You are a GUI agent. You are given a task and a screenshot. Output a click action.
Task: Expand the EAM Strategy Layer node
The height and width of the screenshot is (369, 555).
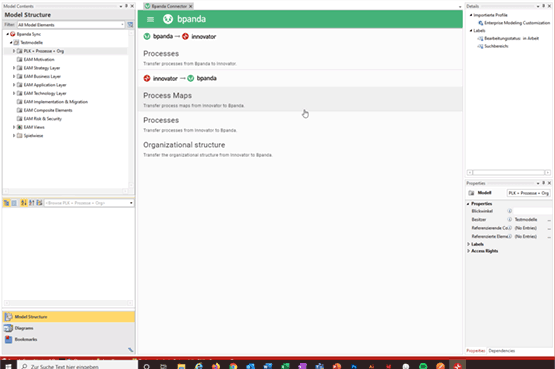14,68
